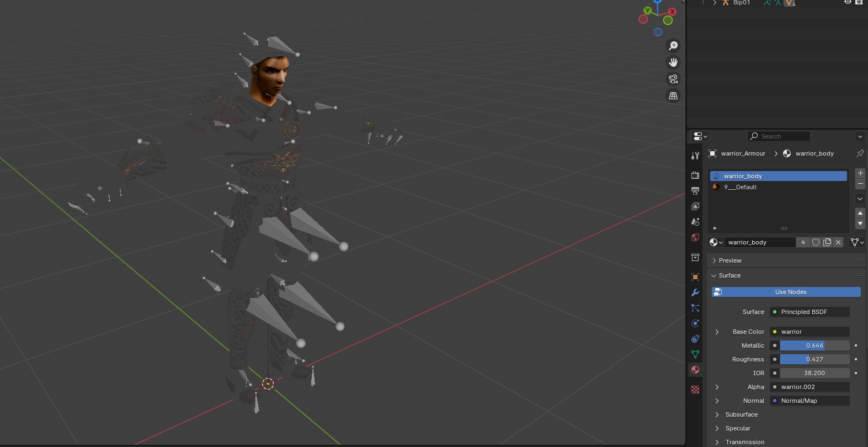Toggle Bip01 render camera icon in outliner

point(859,2)
